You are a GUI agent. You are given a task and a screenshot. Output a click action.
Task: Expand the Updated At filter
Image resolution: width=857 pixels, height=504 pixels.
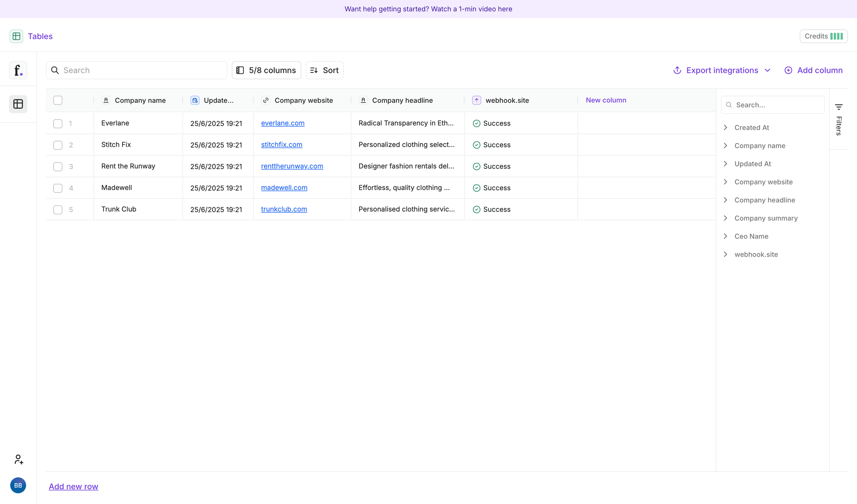pyautogui.click(x=726, y=164)
